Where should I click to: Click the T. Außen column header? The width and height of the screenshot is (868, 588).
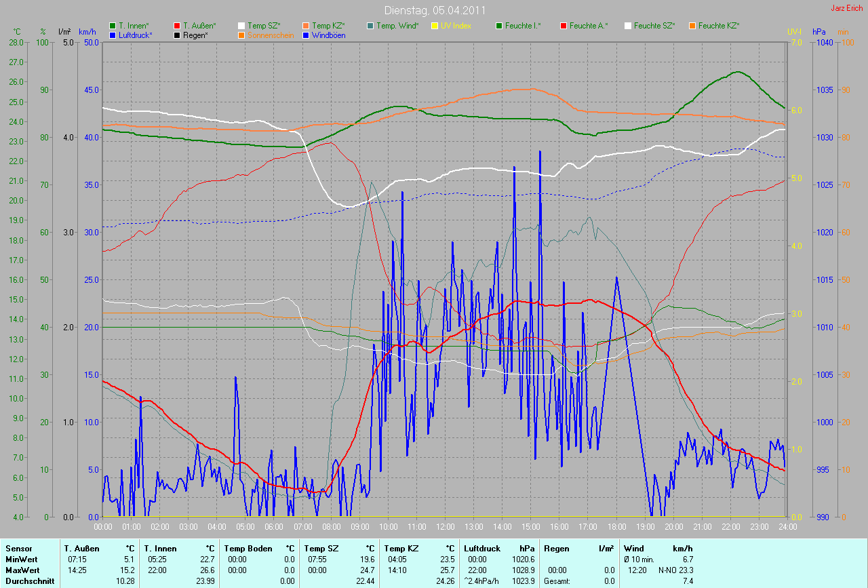82,549
